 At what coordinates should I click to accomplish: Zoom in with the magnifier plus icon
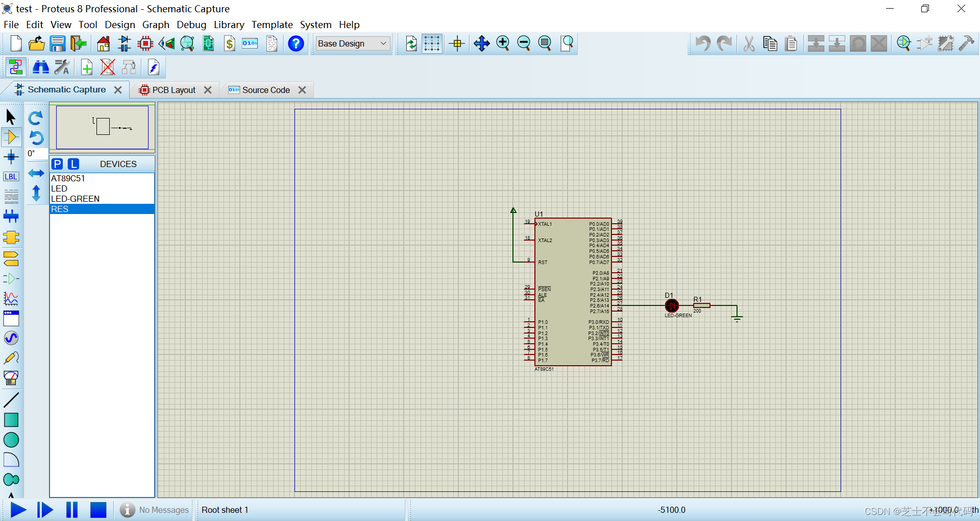click(x=503, y=43)
